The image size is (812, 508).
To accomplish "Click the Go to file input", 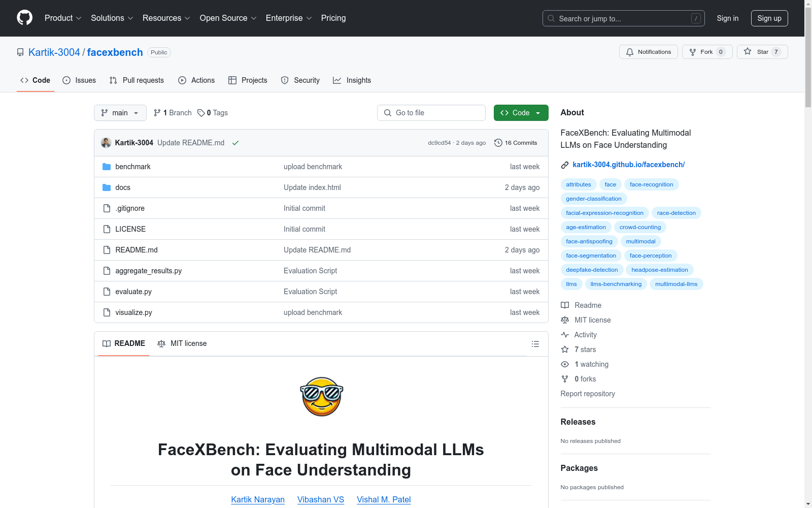I will [x=431, y=113].
